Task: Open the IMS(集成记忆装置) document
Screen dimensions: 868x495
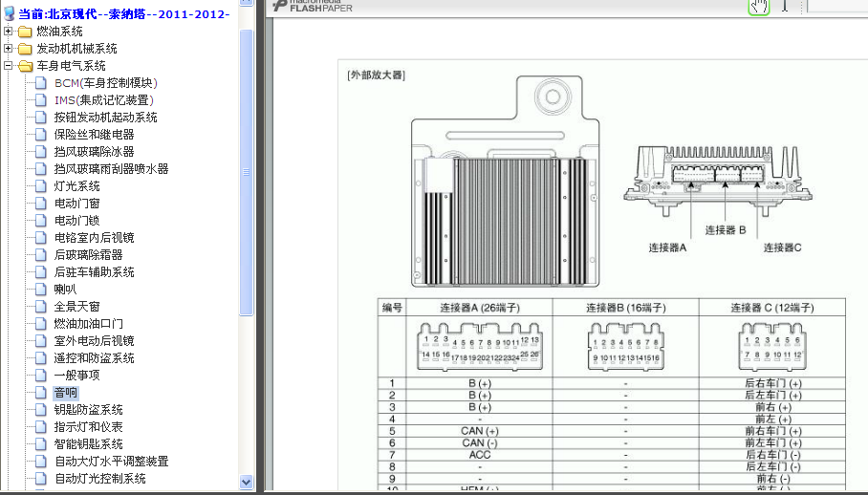Action: tap(103, 100)
